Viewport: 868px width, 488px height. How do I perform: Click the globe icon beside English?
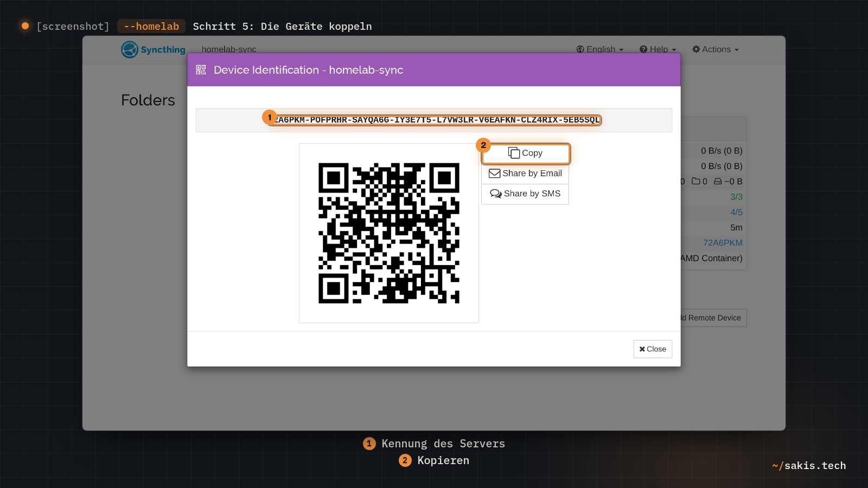[580, 49]
